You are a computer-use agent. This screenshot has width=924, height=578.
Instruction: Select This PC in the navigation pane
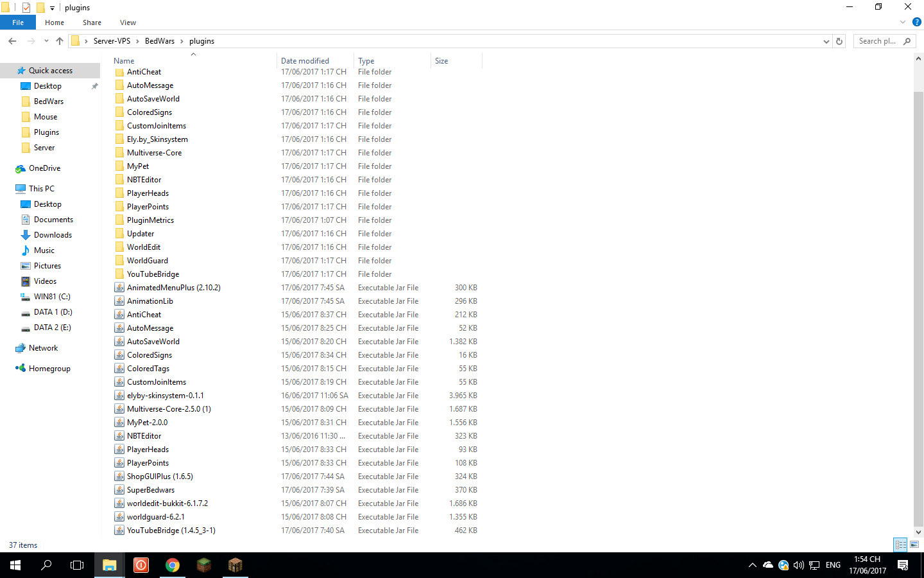click(42, 189)
